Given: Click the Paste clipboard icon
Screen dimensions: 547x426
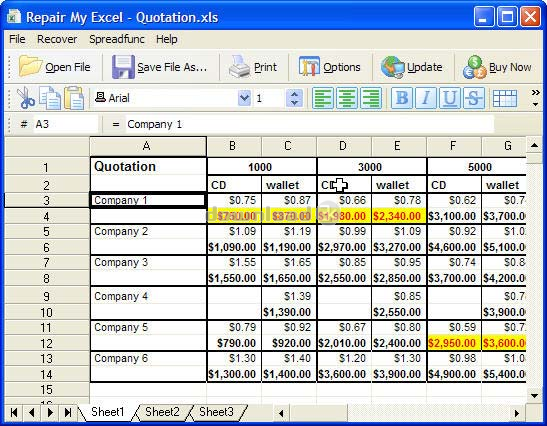Looking at the screenshot, I should 74,98.
